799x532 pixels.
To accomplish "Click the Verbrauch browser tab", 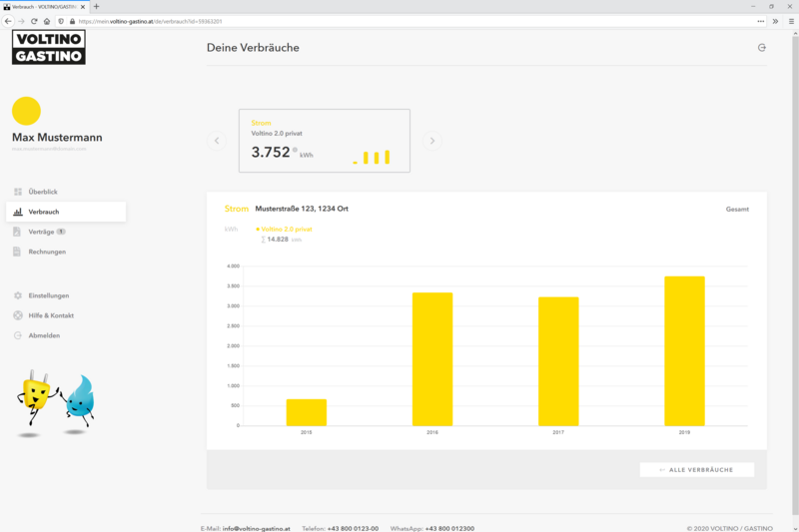I will tap(45, 7).
